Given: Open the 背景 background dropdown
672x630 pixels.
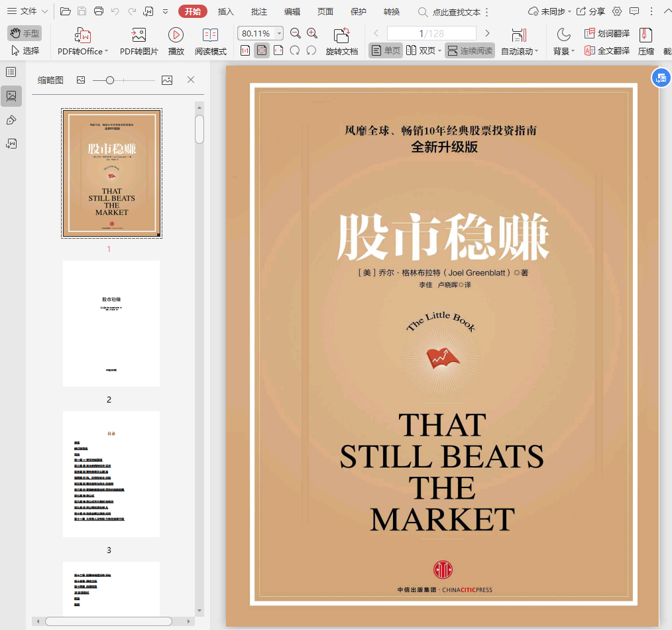Looking at the screenshot, I should (563, 42).
